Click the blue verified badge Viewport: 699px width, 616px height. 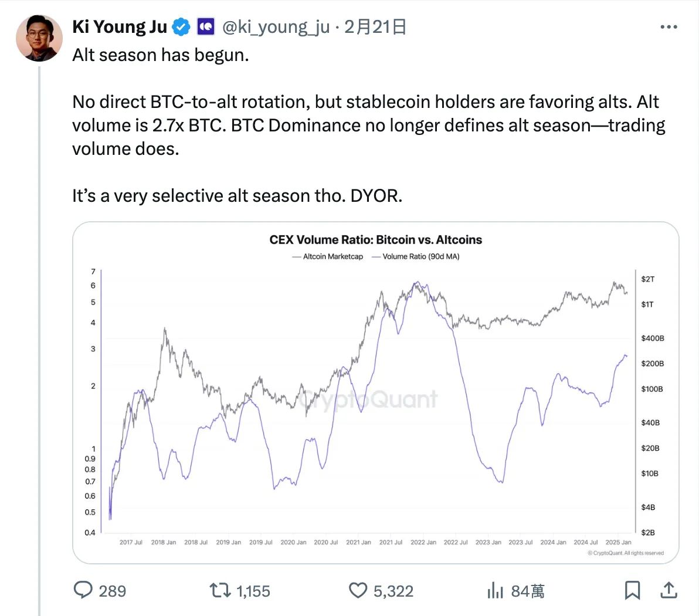(181, 27)
